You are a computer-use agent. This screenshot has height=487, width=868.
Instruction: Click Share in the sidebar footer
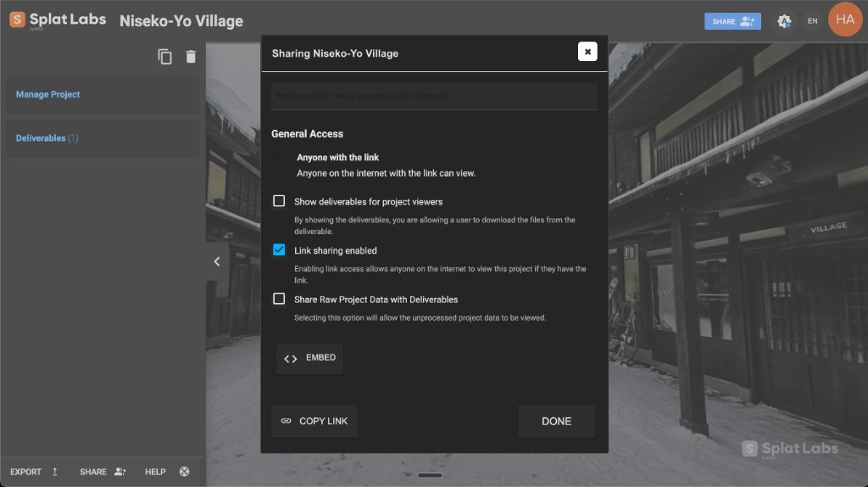coord(103,472)
